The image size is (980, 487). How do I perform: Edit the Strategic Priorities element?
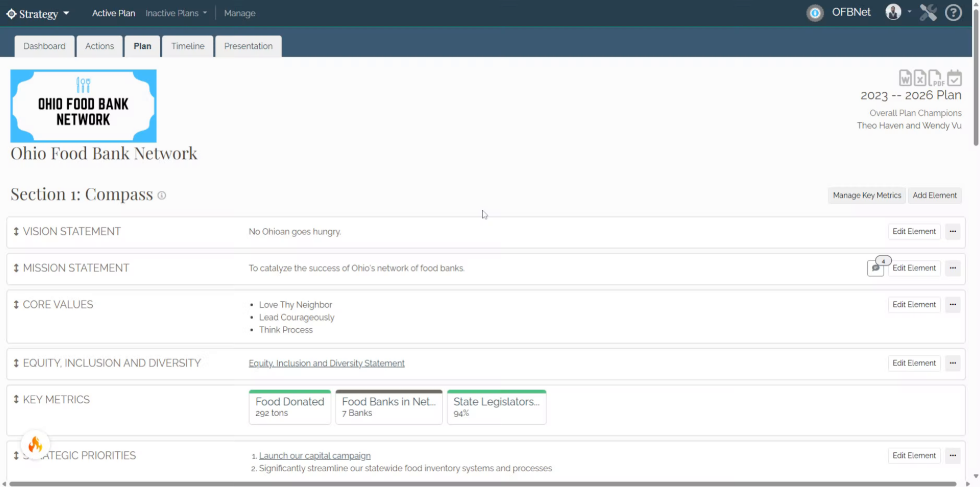914,455
